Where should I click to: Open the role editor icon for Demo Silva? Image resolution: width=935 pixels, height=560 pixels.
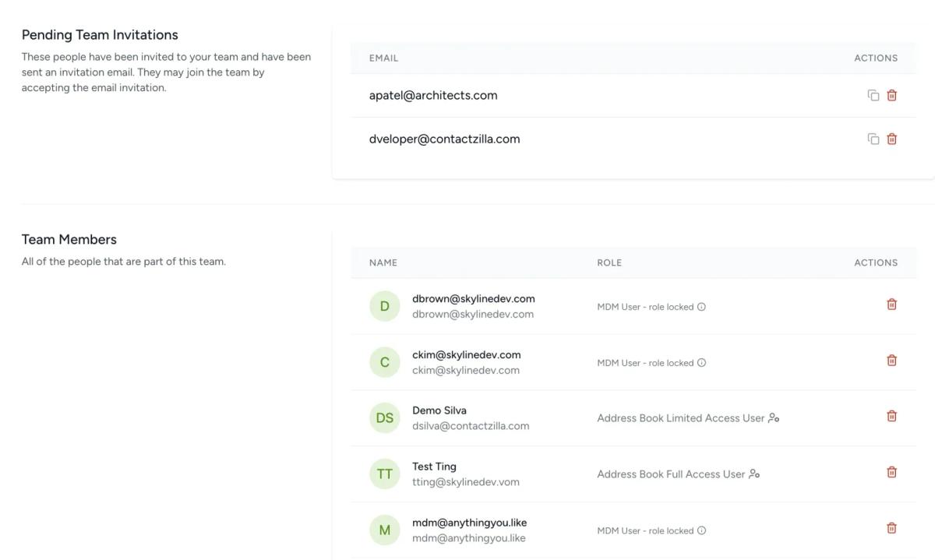(773, 417)
